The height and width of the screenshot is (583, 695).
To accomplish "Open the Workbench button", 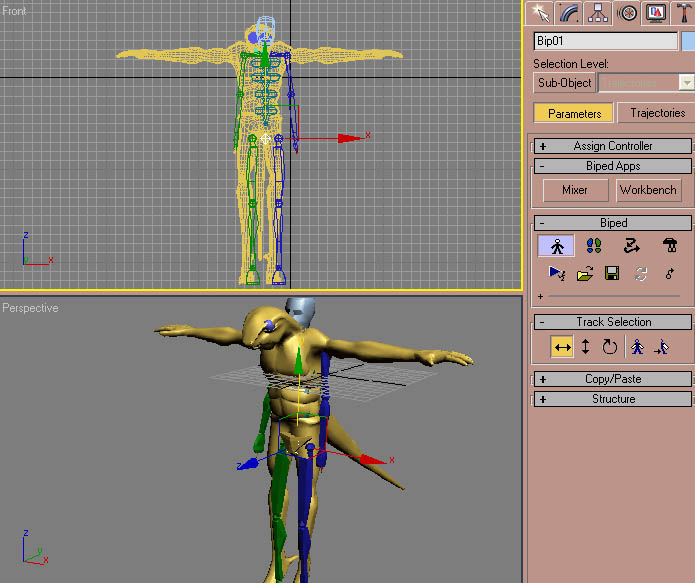I will 648,190.
